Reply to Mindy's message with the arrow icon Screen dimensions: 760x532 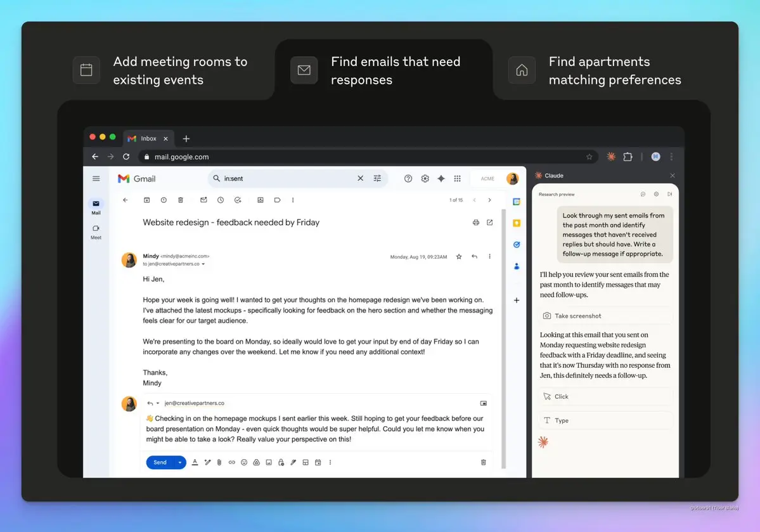(x=475, y=257)
